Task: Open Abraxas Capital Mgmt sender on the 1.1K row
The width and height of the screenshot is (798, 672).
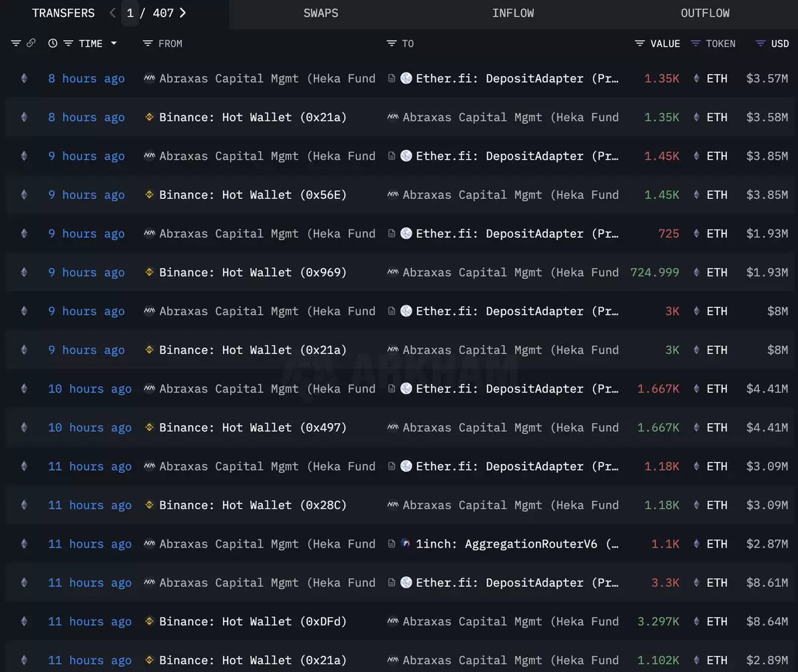Action: [x=267, y=544]
